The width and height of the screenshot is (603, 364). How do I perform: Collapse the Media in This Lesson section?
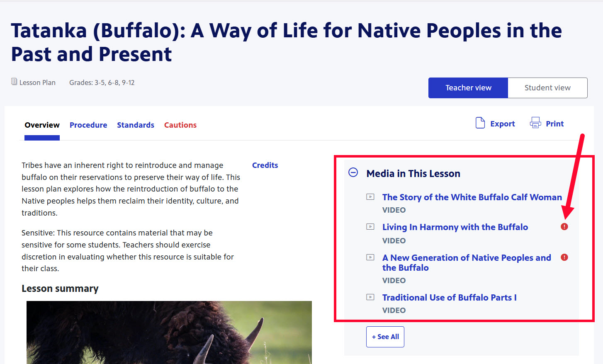353,172
